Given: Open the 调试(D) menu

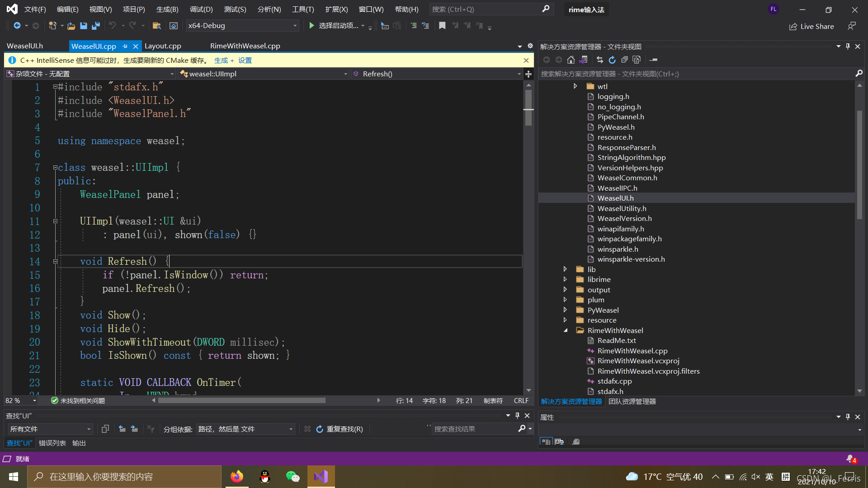Looking at the screenshot, I should [201, 9].
